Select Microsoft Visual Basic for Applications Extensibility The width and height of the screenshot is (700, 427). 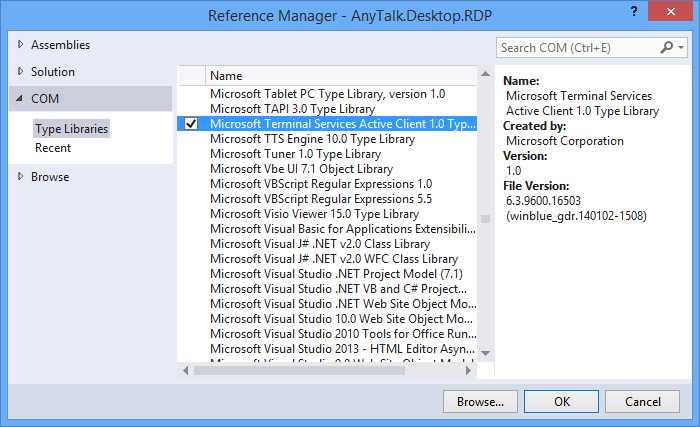pyautogui.click(x=327, y=228)
